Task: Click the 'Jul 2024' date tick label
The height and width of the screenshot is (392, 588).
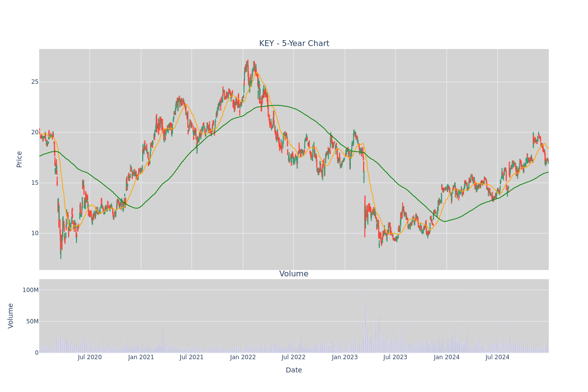Action: [x=497, y=357]
